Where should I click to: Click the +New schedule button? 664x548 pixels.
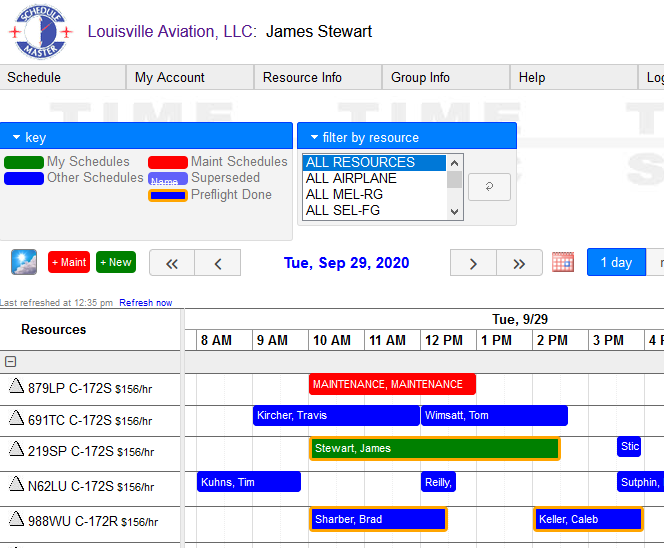(116, 262)
